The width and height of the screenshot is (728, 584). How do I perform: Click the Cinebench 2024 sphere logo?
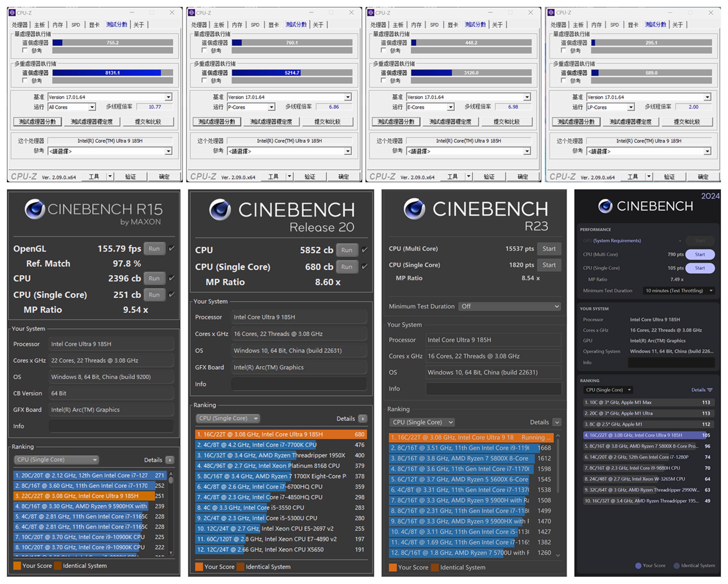click(x=605, y=206)
